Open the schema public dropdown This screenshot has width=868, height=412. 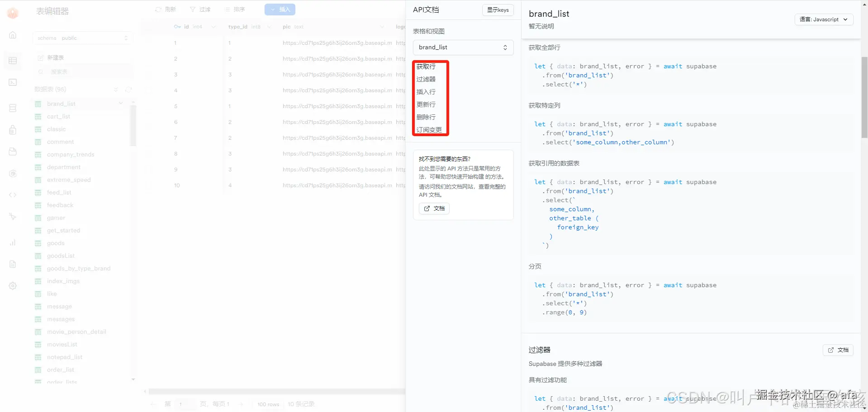point(82,38)
